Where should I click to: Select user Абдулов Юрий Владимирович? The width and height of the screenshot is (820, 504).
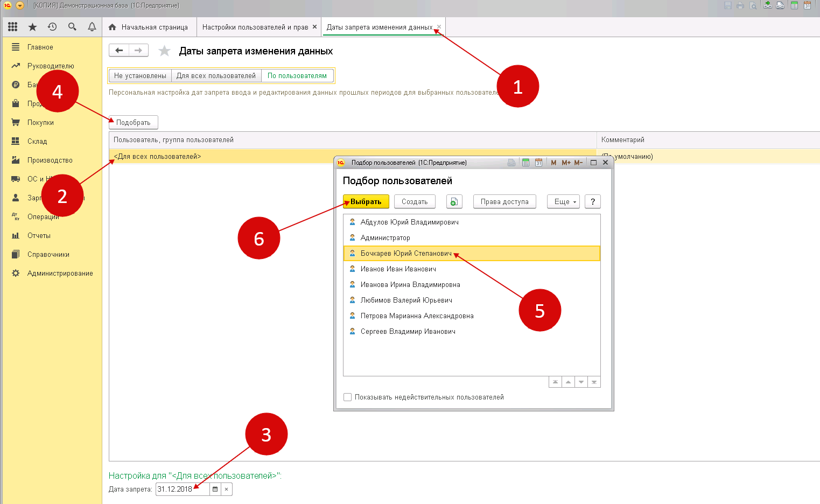click(472, 222)
